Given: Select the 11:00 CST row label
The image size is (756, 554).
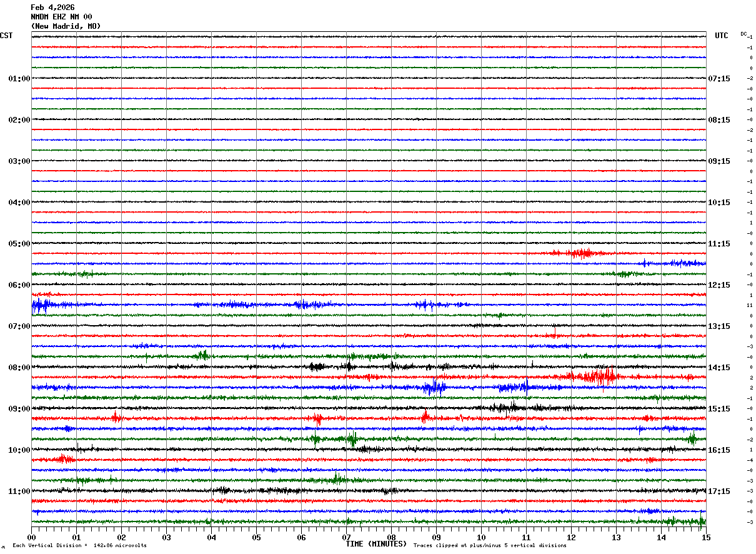Looking at the screenshot, I should [x=19, y=491].
